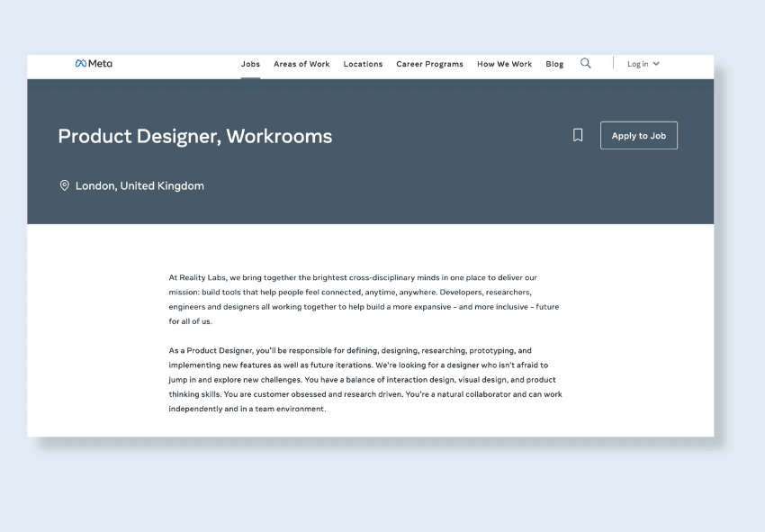Visit the Blog section
Image resolution: width=765 pixels, height=532 pixels.
click(x=554, y=64)
